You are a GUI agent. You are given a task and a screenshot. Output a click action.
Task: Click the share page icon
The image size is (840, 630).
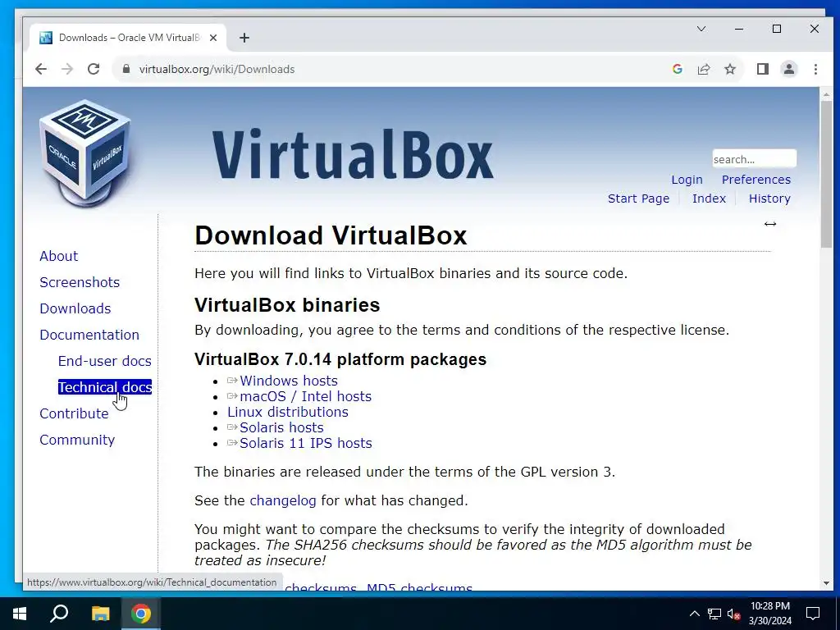tap(703, 69)
